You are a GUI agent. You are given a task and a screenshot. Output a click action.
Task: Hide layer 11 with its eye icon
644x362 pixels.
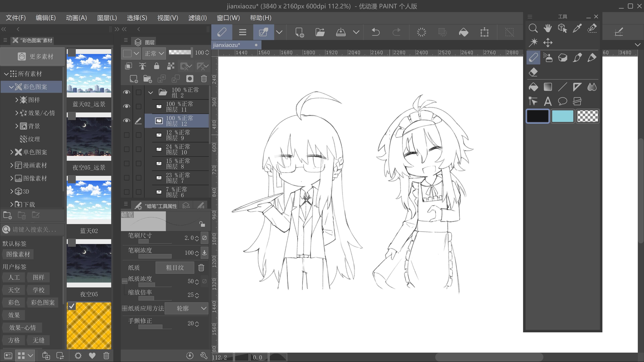(126, 106)
